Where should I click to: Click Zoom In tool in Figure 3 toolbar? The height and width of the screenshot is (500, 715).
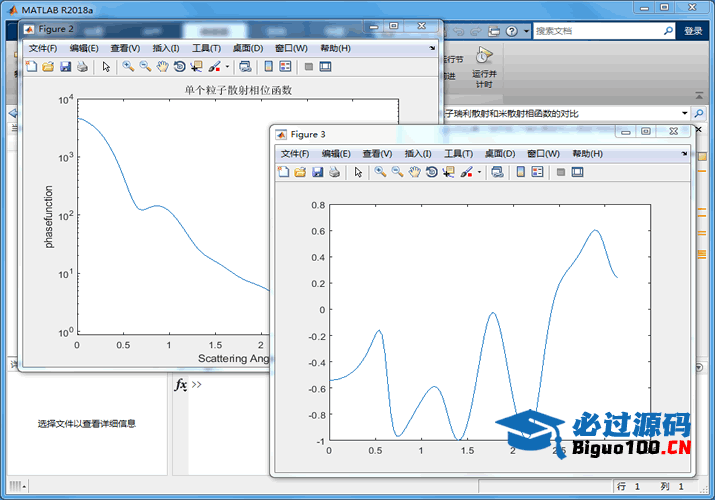point(380,172)
